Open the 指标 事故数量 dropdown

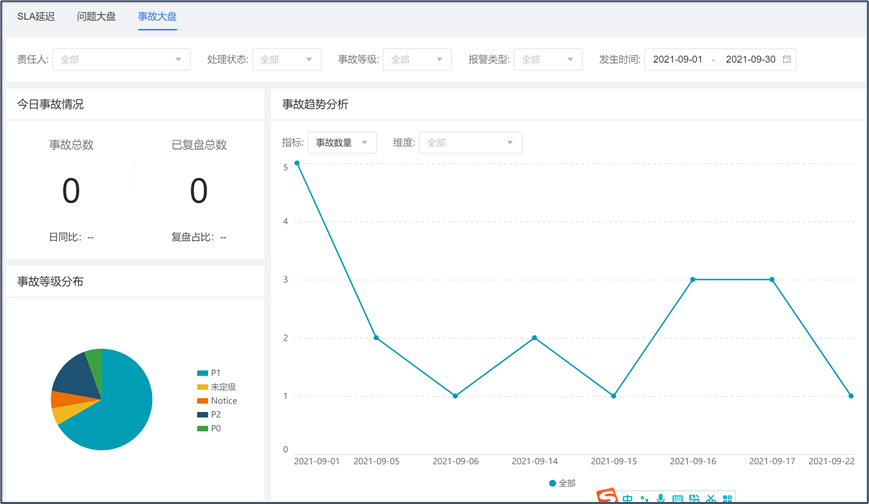pyautogui.click(x=342, y=143)
